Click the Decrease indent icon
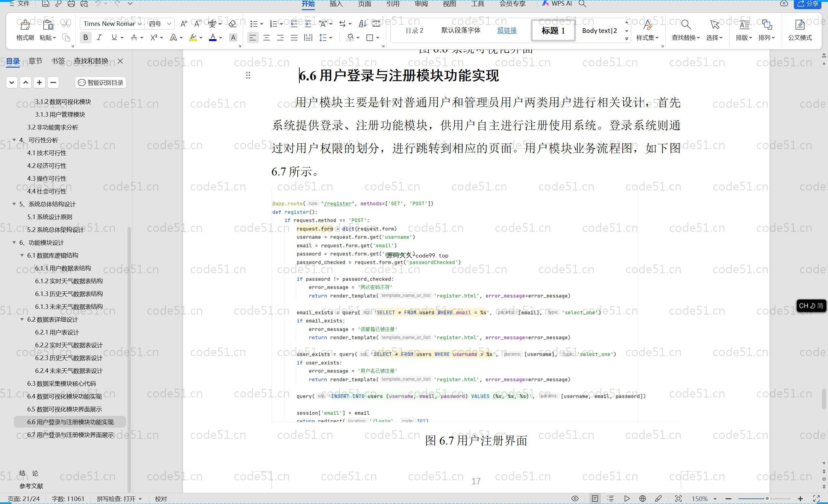828x504 pixels. [x=294, y=24]
